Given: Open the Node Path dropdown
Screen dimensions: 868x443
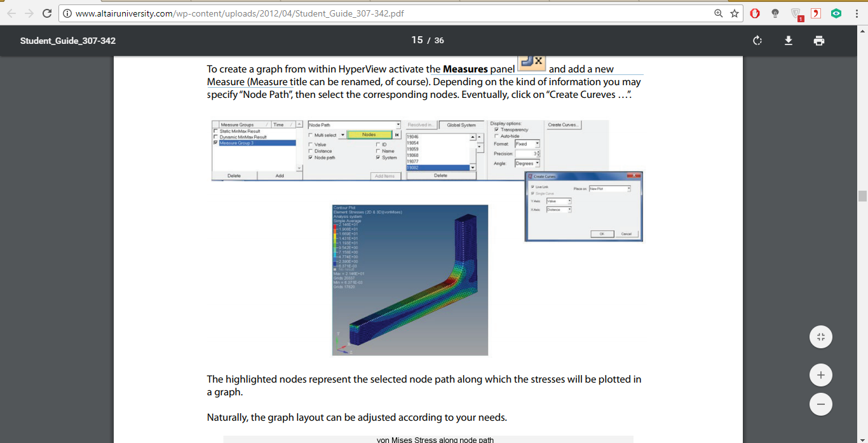Looking at the screenshot, I should click(x=397, y=125).
